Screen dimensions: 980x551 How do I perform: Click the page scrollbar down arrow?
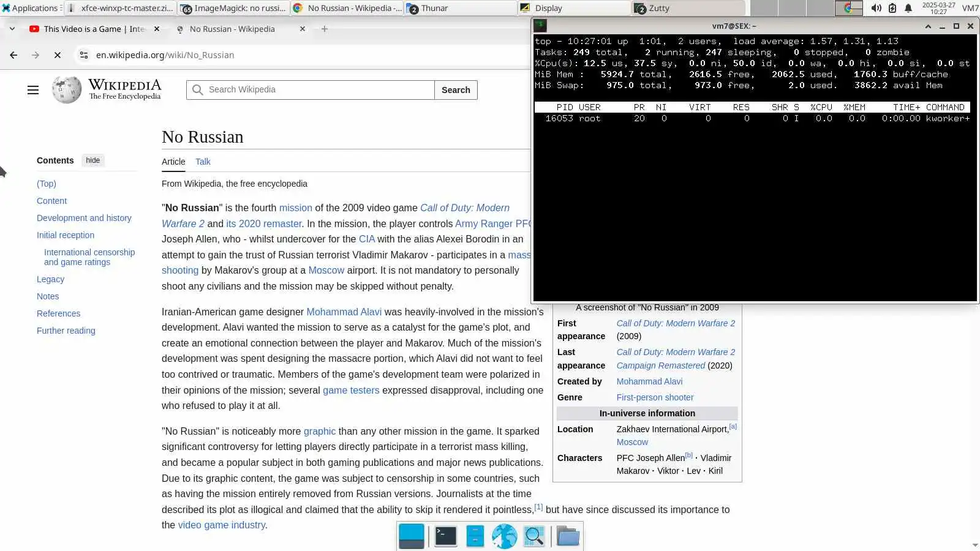975,545
